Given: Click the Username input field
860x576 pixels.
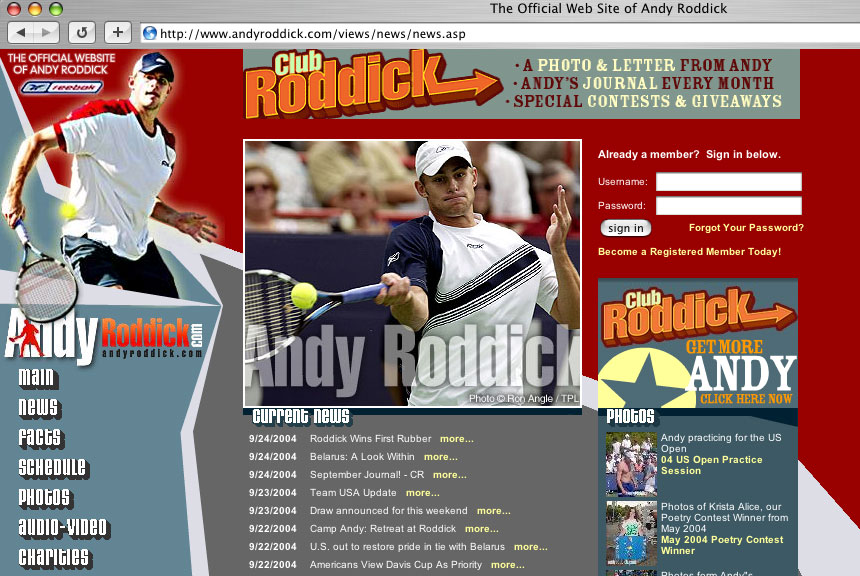Looking at the screenshot, I should [x=728, y=182].
